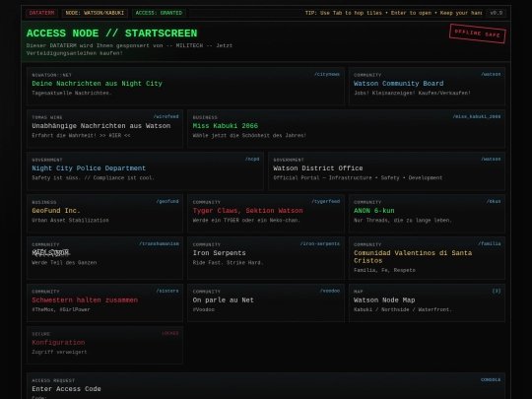Open the Watson Node Map tile
The image size is (532, 399).
427,302
